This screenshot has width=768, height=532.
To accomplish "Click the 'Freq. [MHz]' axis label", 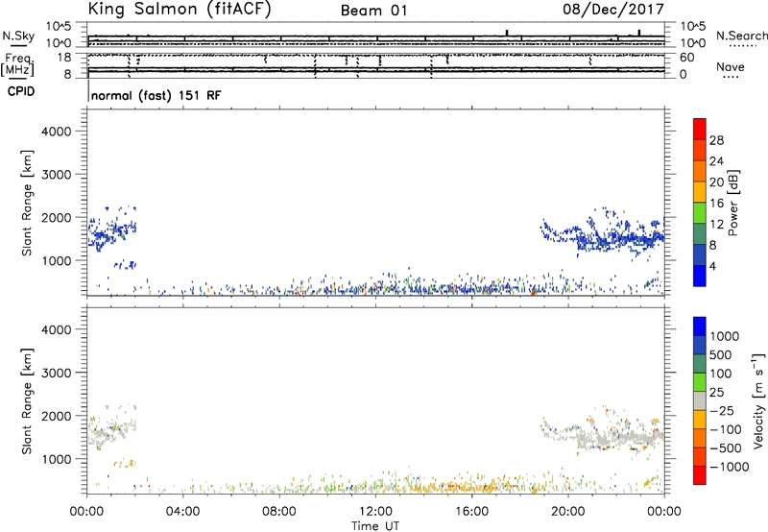I will pos(18,64).
